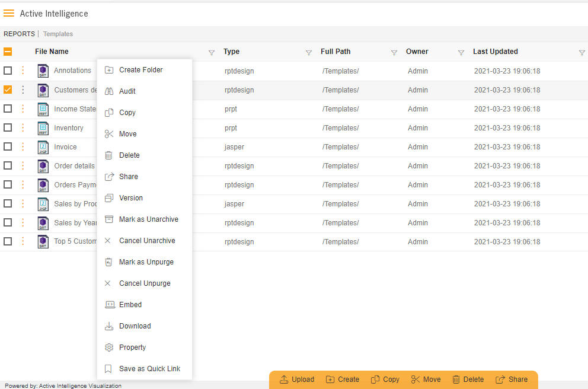Screen dimensions: 588x389
Task: Click Delete in the bottom toolbar
Action: 468,380
